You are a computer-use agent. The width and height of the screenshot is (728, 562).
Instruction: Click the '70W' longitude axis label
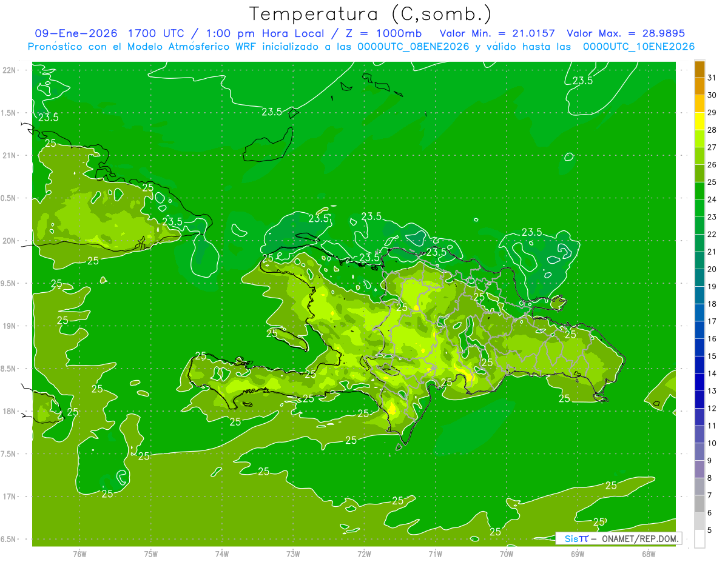tap(507, 554)
